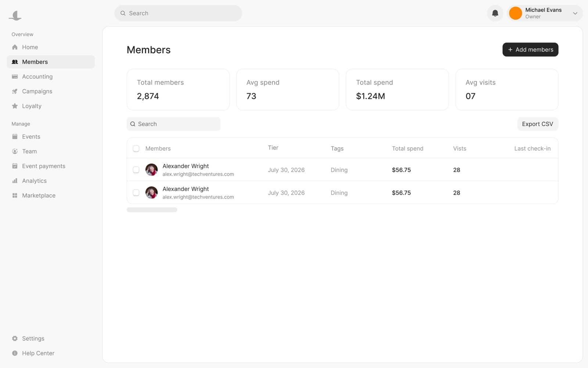Click the Help Center info icon

coord(15,353)
